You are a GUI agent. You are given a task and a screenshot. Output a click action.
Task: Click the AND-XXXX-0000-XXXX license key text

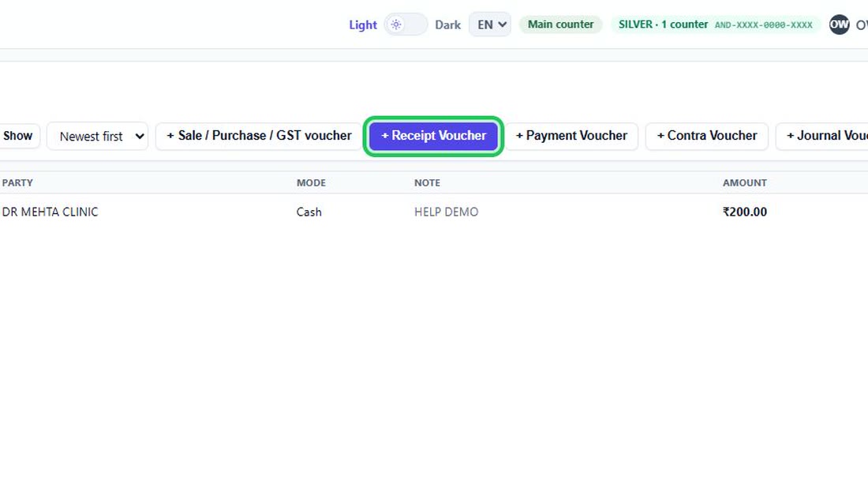tap(763, 25)
